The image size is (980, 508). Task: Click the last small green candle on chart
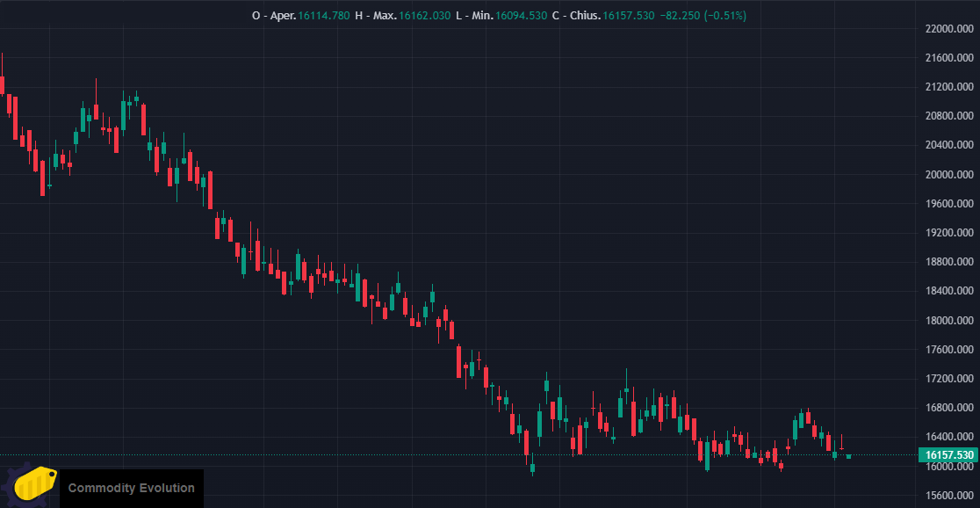pyautogui.click(x=848, y=457)
